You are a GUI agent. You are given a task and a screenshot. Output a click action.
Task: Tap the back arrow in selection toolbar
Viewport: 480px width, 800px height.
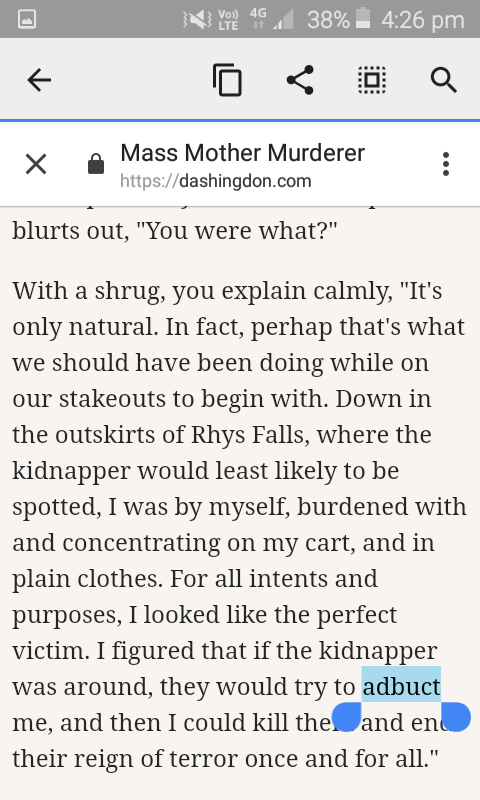coord(39,80)
